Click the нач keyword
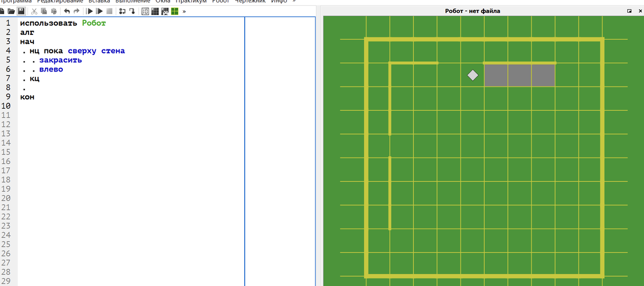 27,42
